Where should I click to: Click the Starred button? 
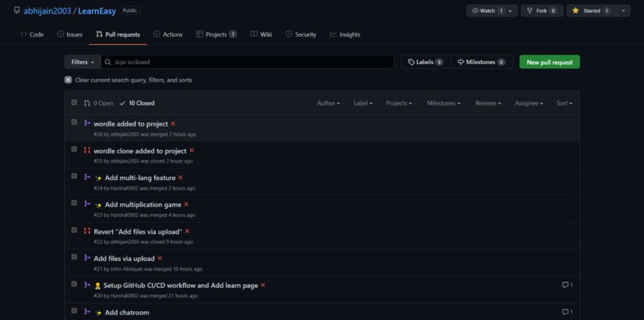tap(591, 10)
